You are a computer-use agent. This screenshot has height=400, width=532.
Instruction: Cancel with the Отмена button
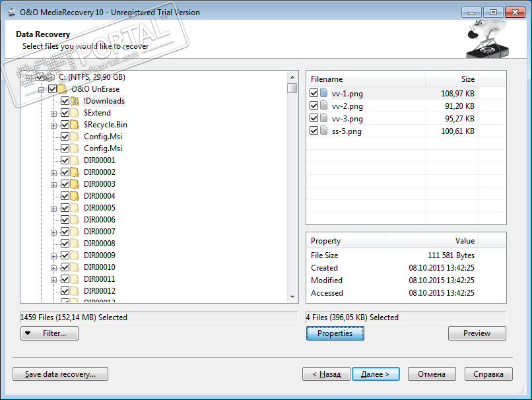pyautogui.click(x=432, y=374)
